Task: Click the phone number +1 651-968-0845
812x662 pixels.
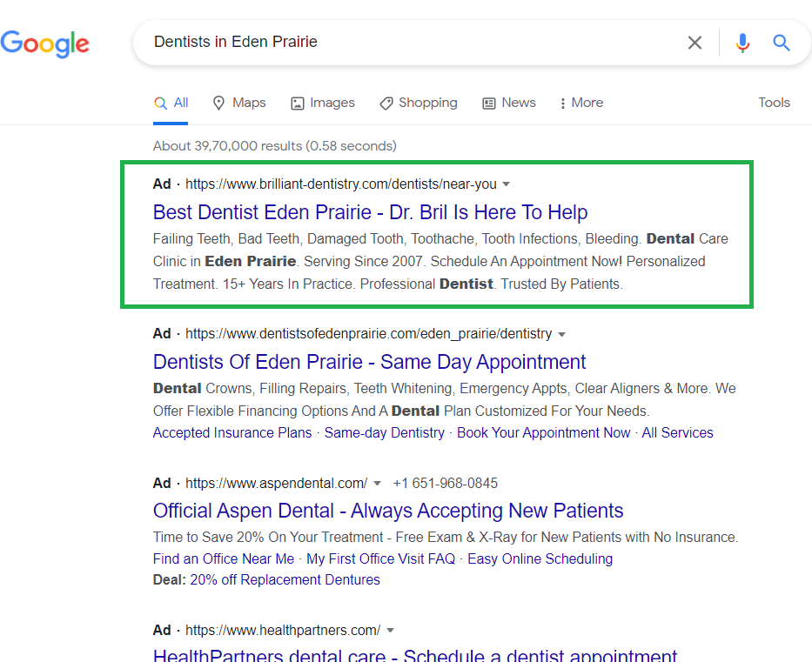Action: [x=446, y=483]
